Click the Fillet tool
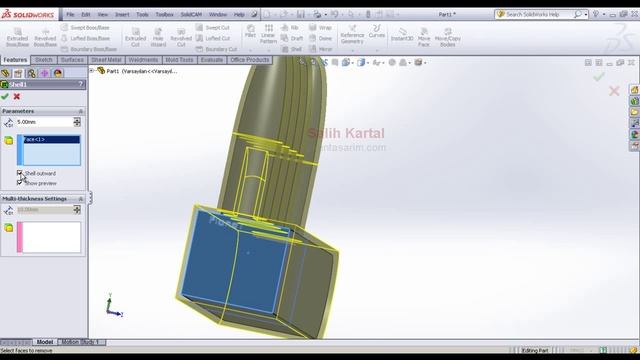Screen dimensions: 640x360 251,31
